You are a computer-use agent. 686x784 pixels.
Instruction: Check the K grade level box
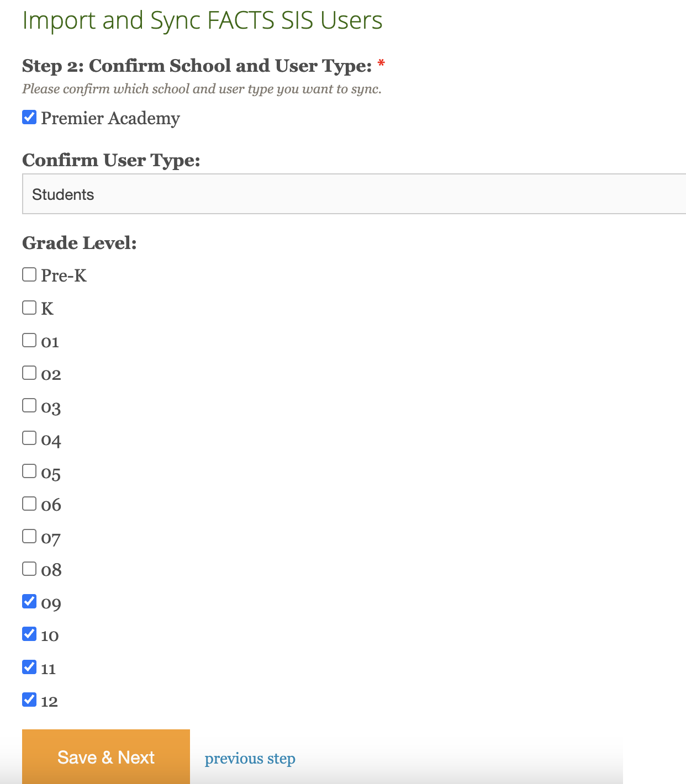coord(29,308)
